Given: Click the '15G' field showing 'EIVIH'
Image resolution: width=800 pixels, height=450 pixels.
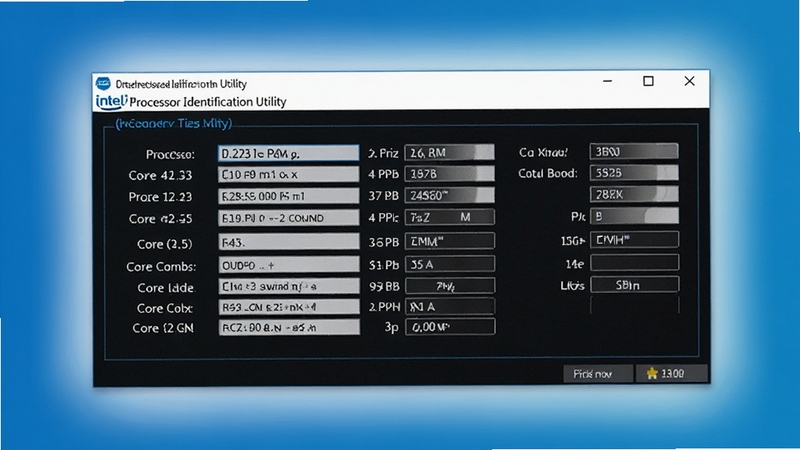Looking at the screenshot, I should pyautogui.click(x=634, y=239).
